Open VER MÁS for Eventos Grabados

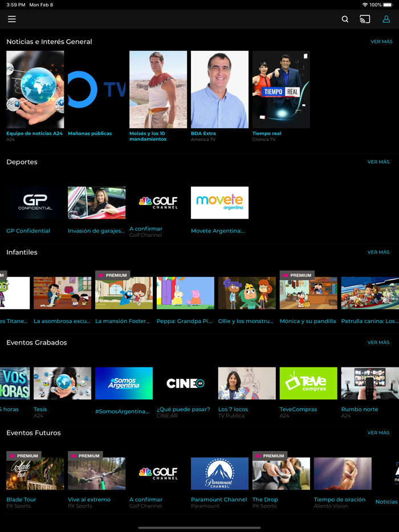[378, 342]
